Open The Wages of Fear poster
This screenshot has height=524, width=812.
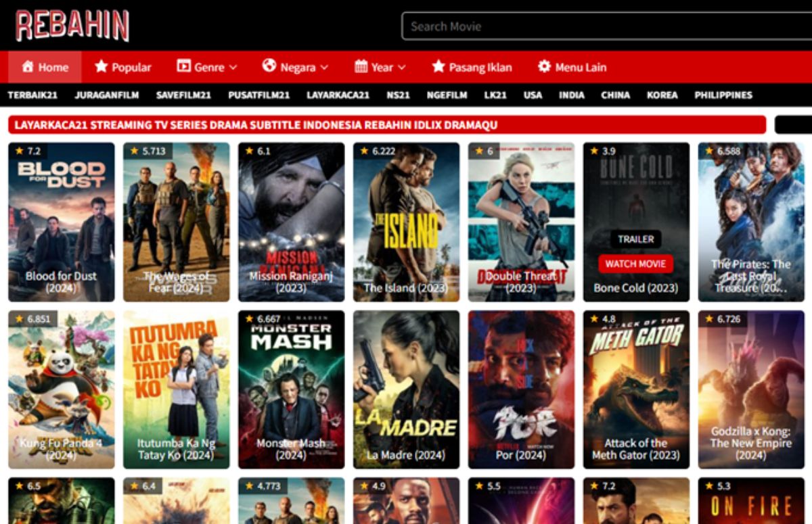click(177, 222)
